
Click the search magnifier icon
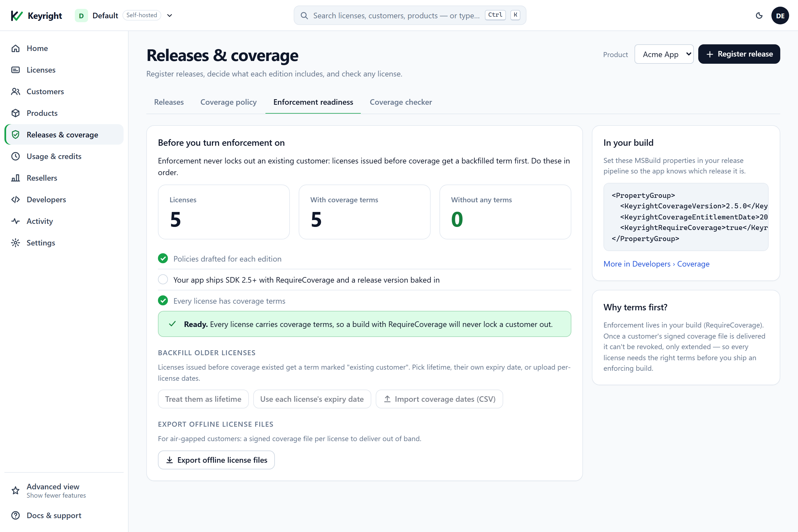(304, 16)
